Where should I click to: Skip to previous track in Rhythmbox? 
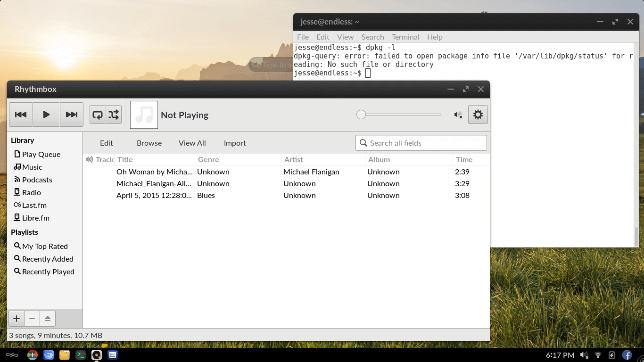(x=21, y=115)
